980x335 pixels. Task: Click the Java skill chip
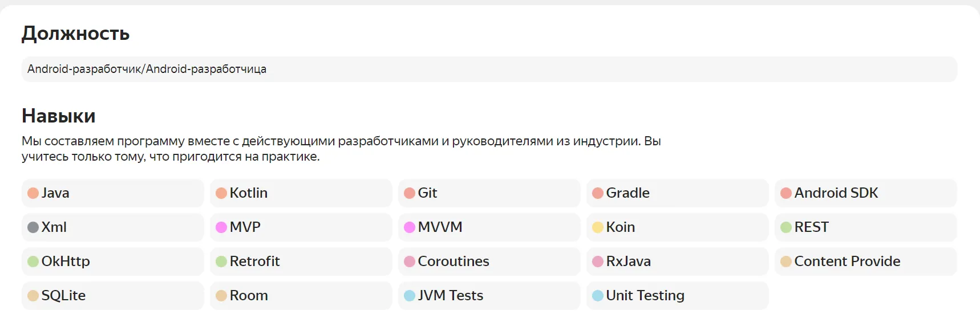pyautogui.click(x=112, y=193)
